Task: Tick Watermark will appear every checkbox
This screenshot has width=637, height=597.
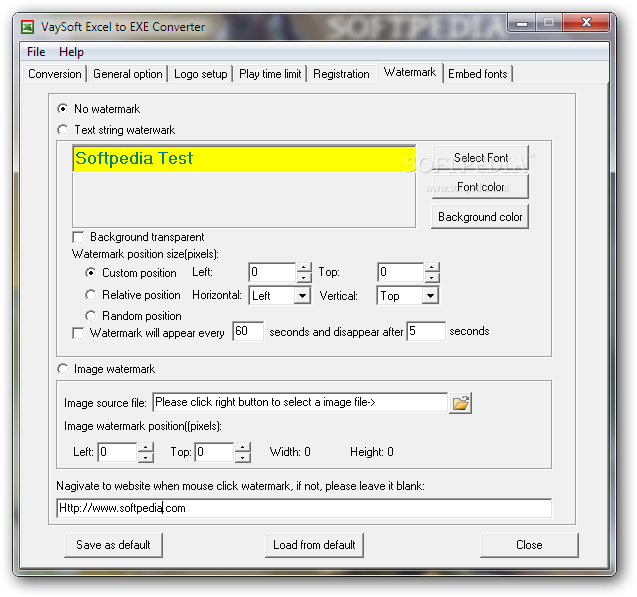Action: tap(78, 333)
